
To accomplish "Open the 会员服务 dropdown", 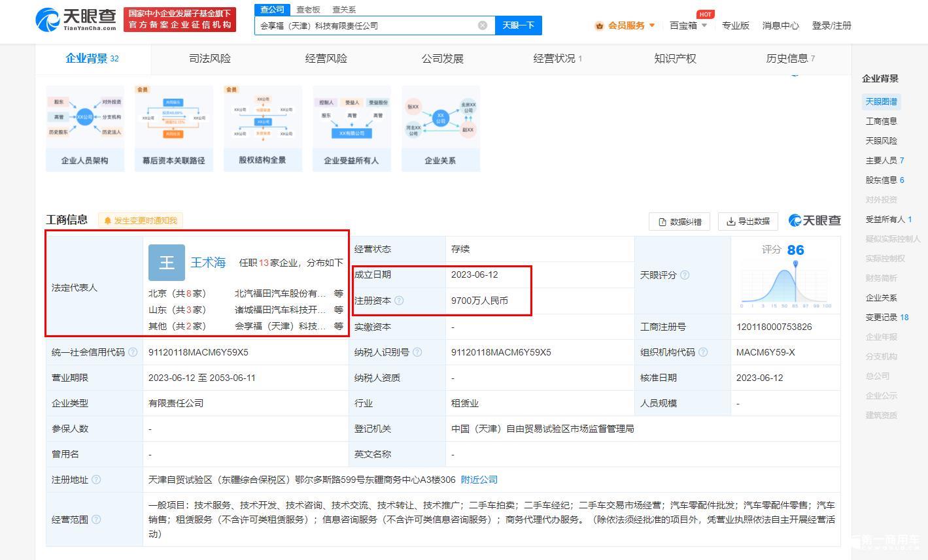I will click(x=625, y=25).
